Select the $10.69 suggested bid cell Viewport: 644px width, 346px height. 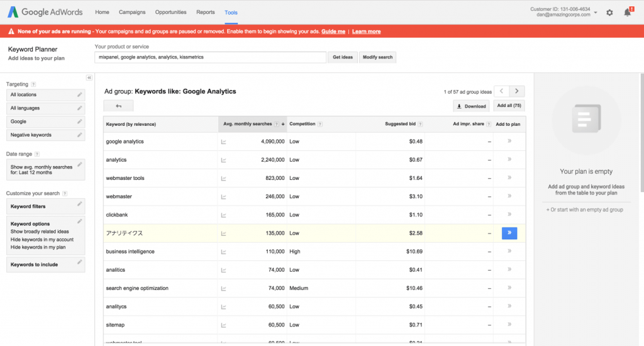(414, 252)
